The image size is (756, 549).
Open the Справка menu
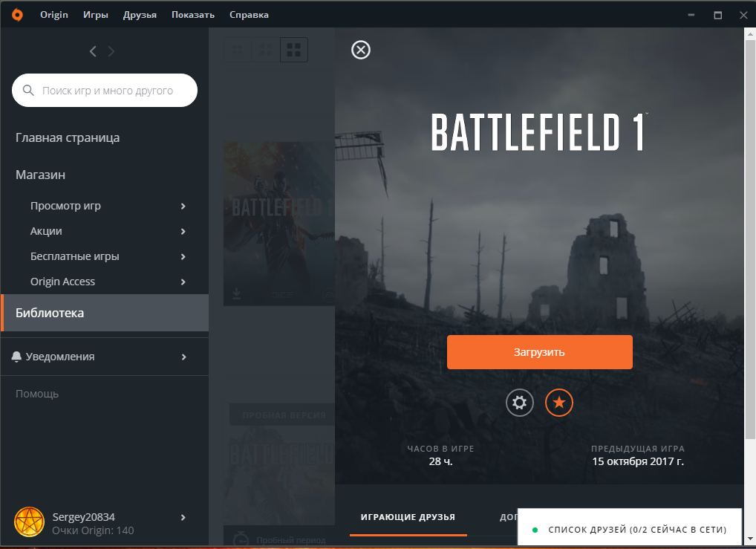pyautogui.click(x=249, y=15)
